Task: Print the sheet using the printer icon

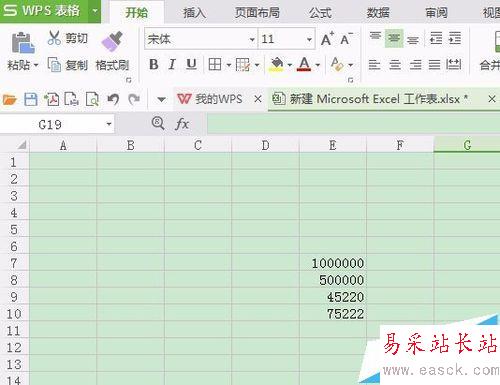Action: (71, 99)
